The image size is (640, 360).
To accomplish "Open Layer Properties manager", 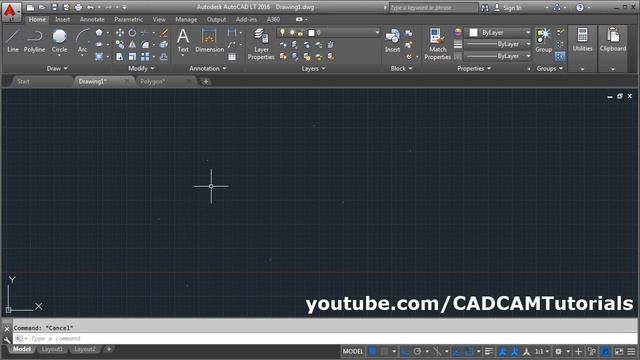I will tap(261, 44).
